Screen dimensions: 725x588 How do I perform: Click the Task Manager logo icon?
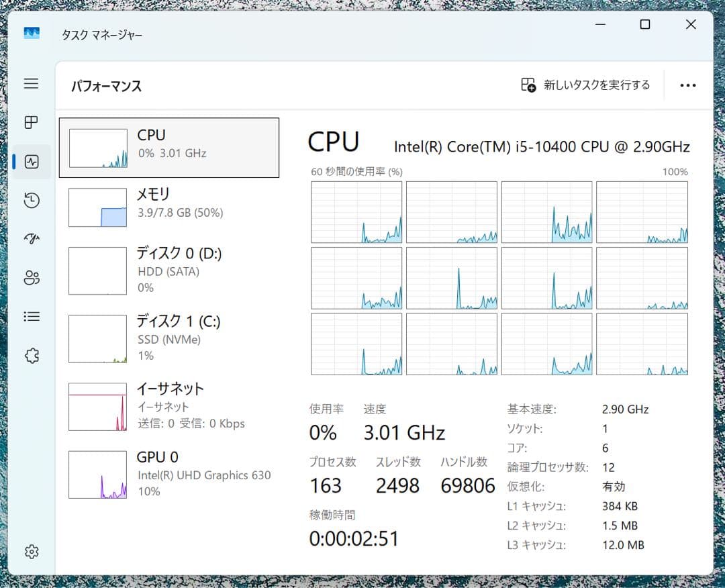pyautogui.click(x=32, y=33)
